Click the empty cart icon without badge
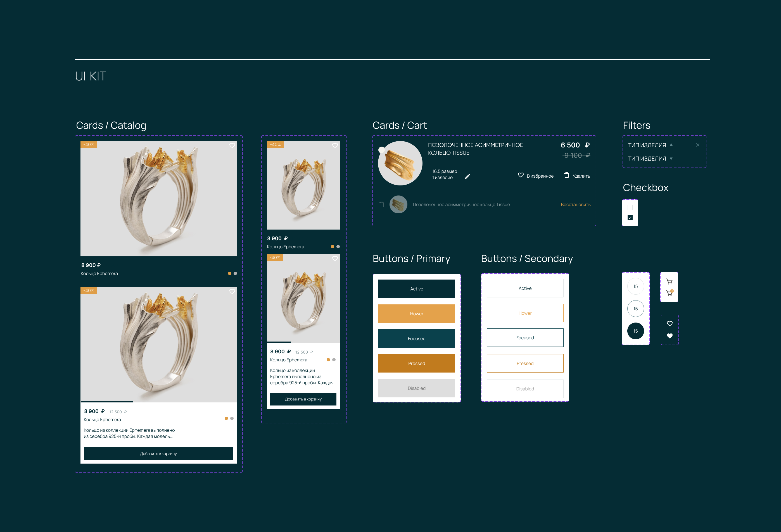The image size is (781, 532). [669, 281]
